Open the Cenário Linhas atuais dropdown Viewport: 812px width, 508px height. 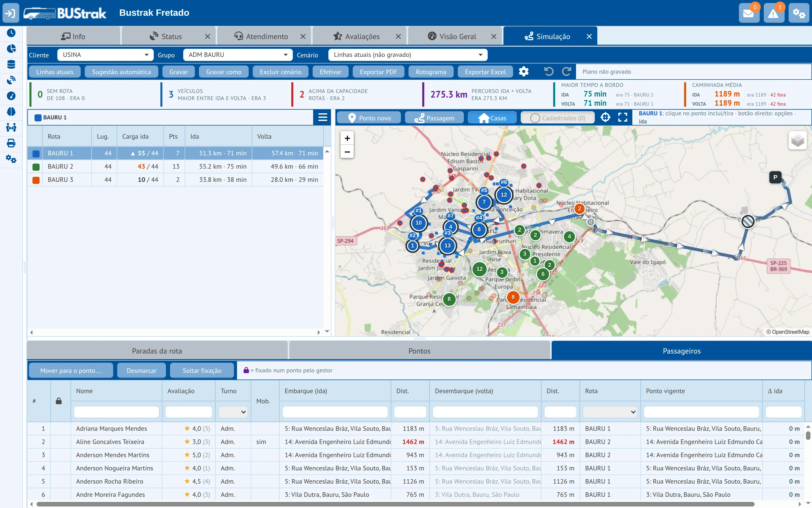coord(408,55)
